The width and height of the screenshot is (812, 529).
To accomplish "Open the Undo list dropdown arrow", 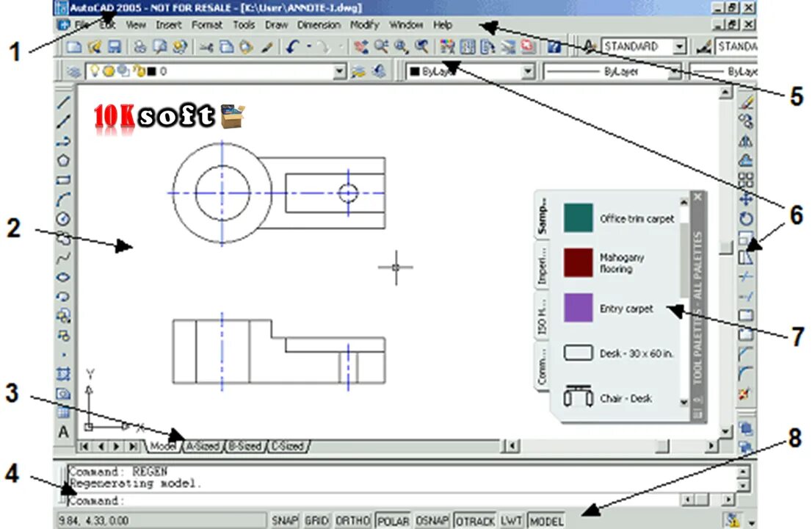I will coord(308,46).
